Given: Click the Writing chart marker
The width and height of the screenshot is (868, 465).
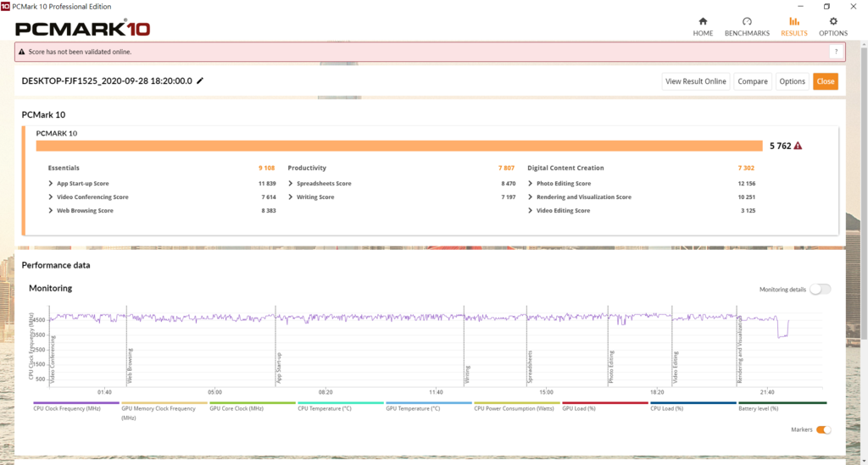Looking at the screenshot, I should click(x=467, y=375).
